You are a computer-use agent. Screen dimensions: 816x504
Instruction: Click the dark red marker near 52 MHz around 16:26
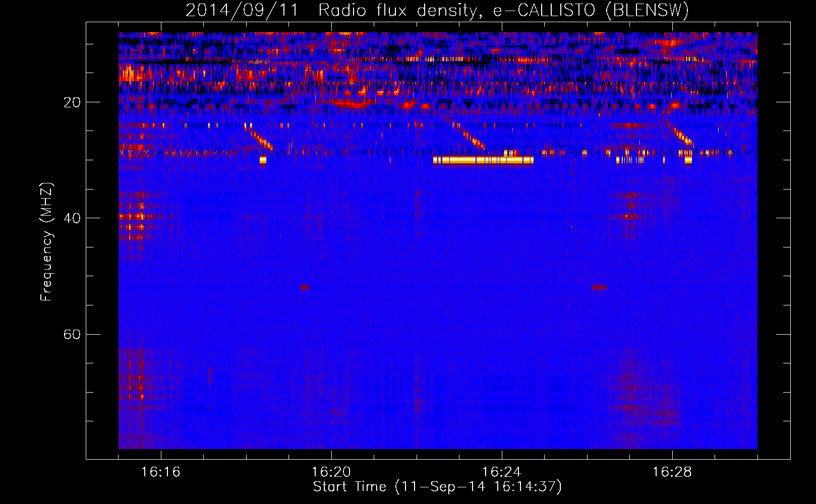tap(599, 287)
